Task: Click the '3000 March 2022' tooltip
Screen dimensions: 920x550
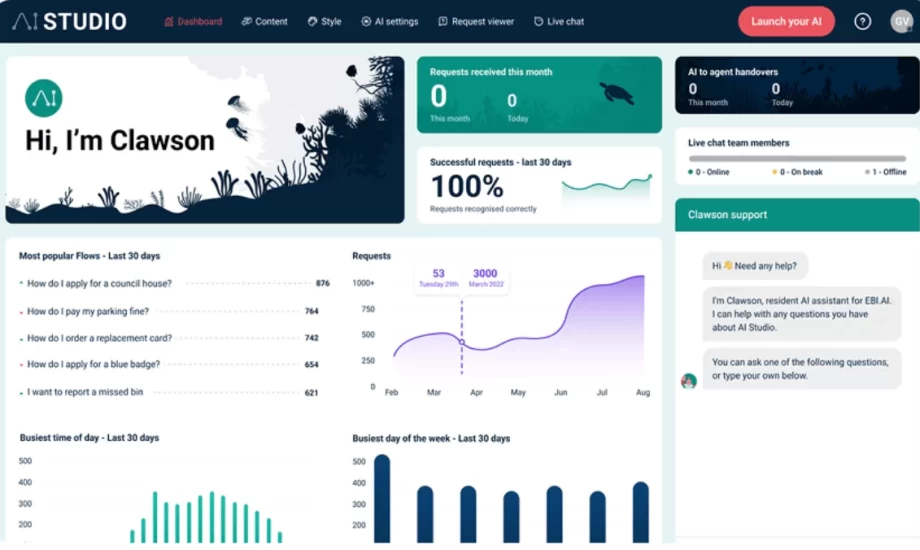Action: tap(486, 278)
